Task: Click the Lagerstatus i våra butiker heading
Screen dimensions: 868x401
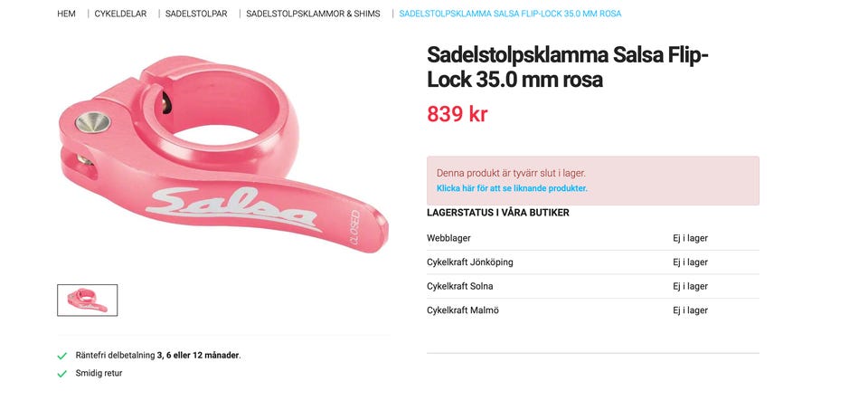Action: tap(498, 213)
